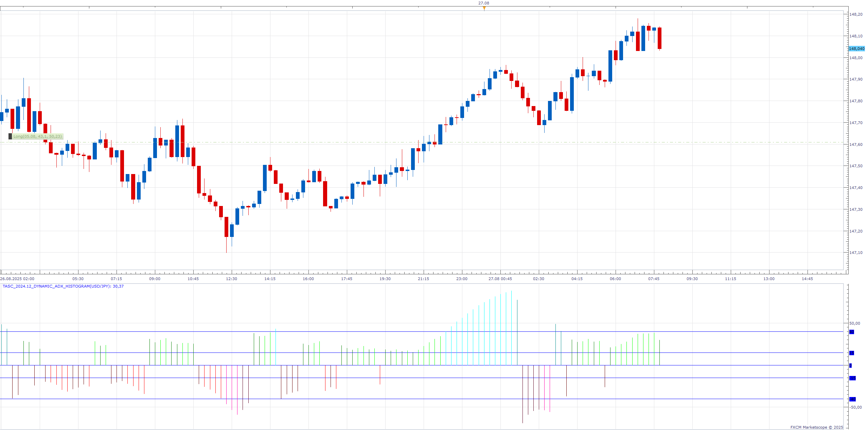Click the 21:15 time axis label
Screen dimensions: 868x430
coord(424,279)
